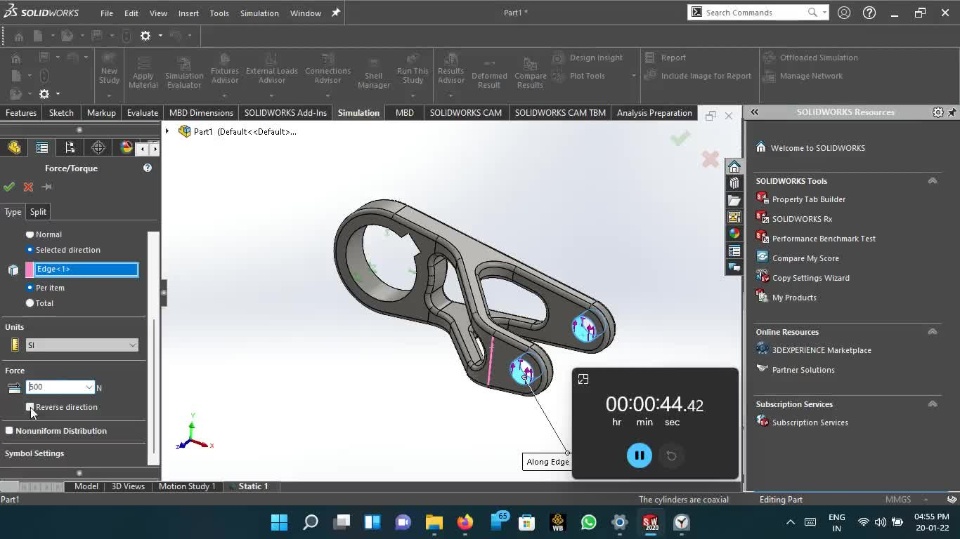Image resolution: width=960 pixels, height=539 pixels.
Task: Open the Results Advisor
Action: [451, 68]
